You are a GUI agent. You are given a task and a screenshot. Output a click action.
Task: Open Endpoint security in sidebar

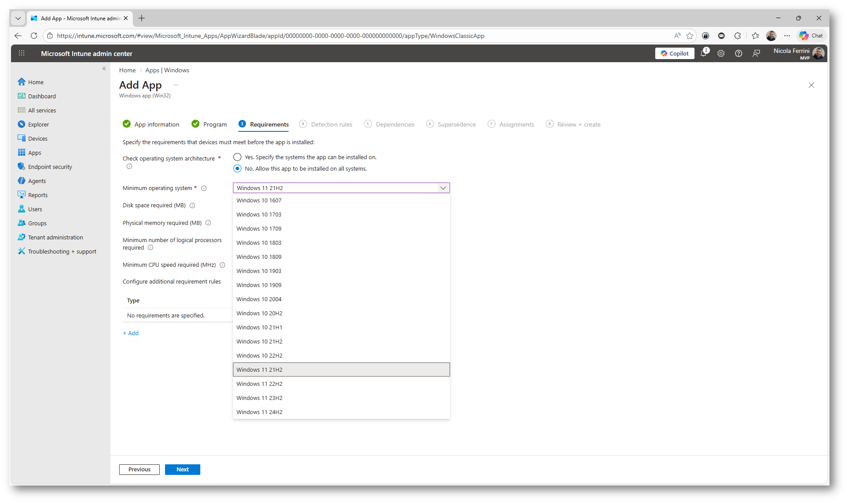click(x=50, y=167)
